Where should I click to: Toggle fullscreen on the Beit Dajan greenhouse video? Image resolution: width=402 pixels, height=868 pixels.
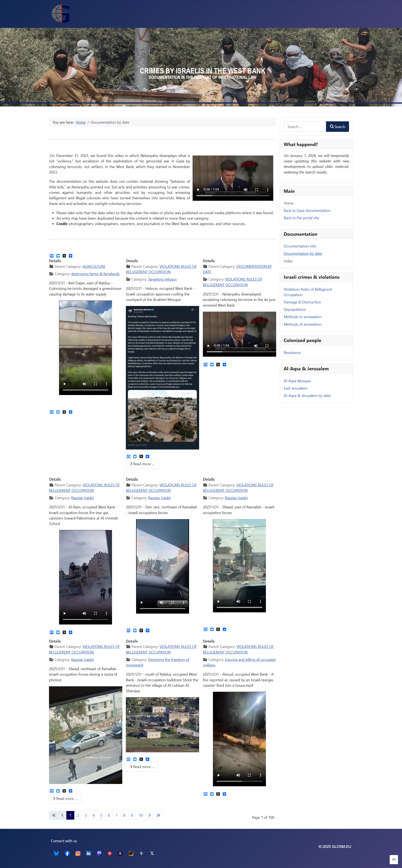click(95, 384)
